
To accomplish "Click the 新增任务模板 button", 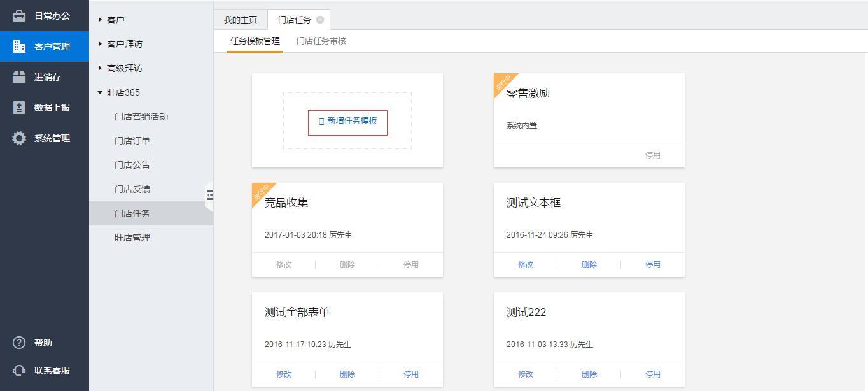I will 347,121.
